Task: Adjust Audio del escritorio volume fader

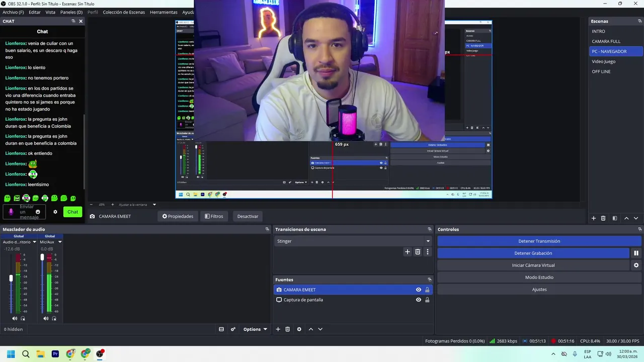Action: click(11, 278)
